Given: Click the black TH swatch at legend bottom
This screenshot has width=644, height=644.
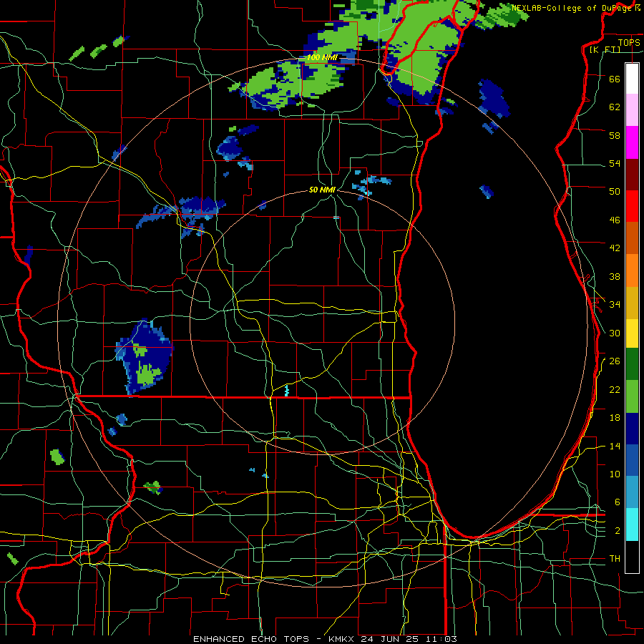Looking at the screenshot, I should tap(632, 557).
